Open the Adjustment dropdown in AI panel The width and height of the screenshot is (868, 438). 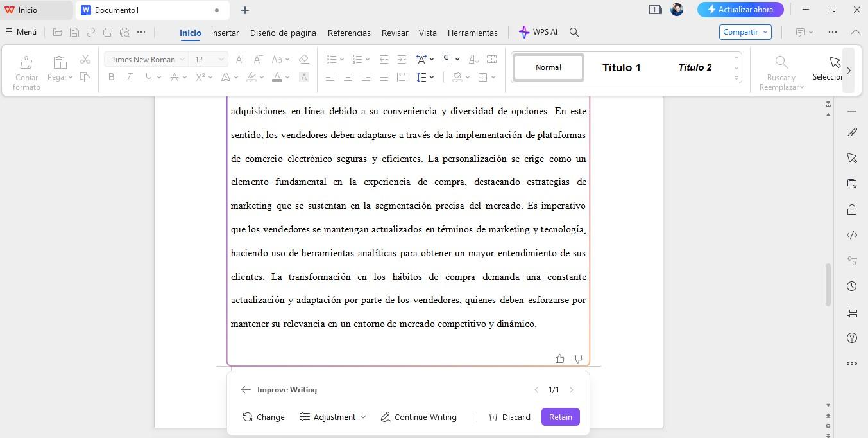pos(333,417)
